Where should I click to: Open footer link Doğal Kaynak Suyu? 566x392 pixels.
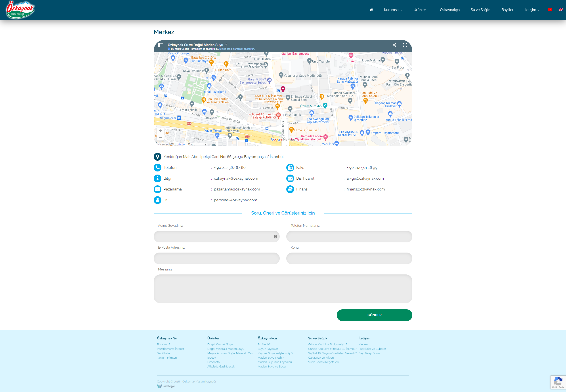coord(220,344)
